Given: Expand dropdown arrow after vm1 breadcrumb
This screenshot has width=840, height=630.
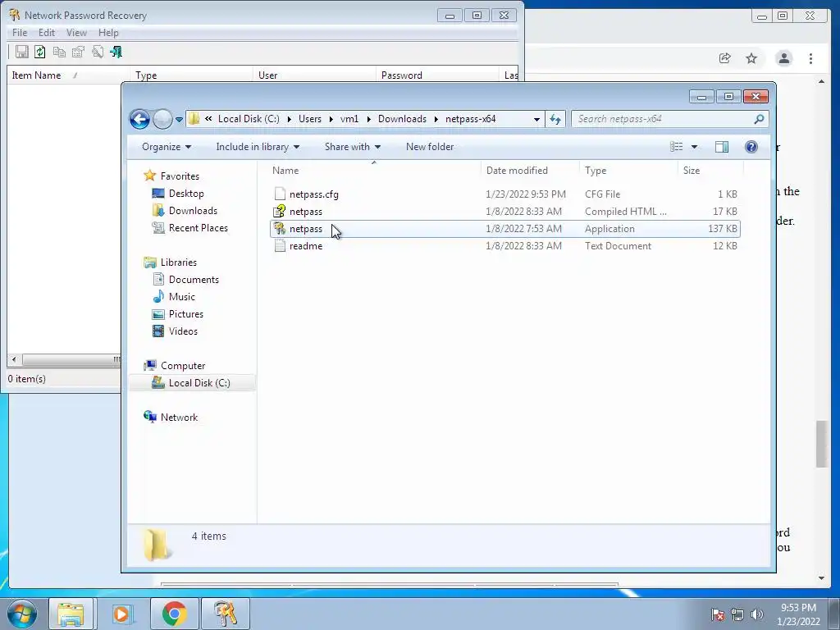Looking at the screenshot, I should coord(368,119).
